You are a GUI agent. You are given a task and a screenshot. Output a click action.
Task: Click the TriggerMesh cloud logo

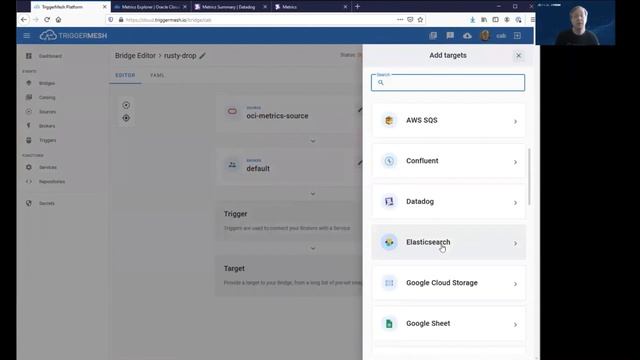(48, 36)
